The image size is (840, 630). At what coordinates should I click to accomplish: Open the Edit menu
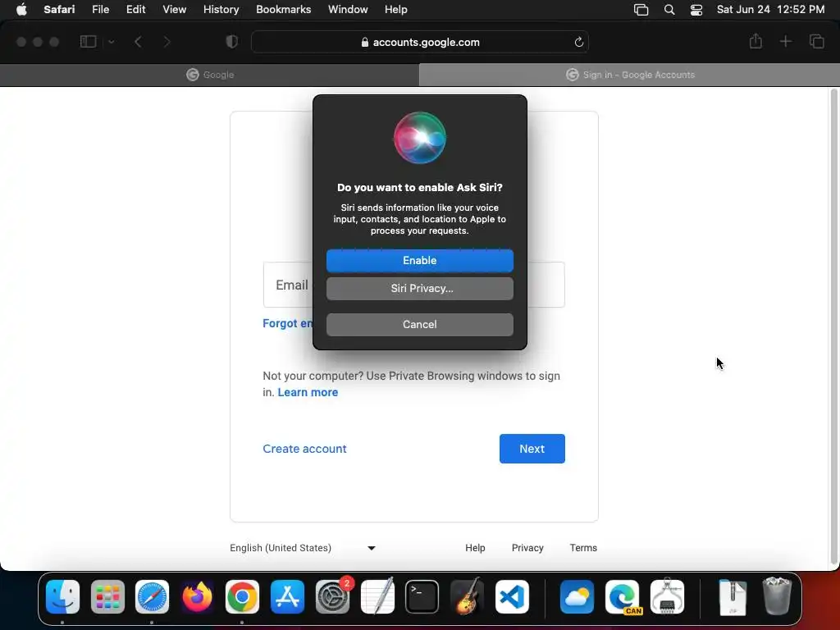coord(135,10)
